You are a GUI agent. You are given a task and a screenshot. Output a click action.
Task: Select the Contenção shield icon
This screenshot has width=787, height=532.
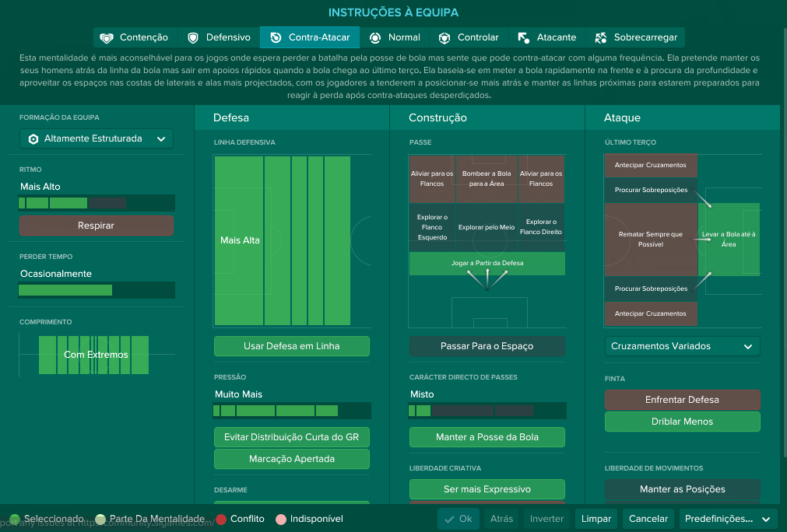click(x=107, y=37)
